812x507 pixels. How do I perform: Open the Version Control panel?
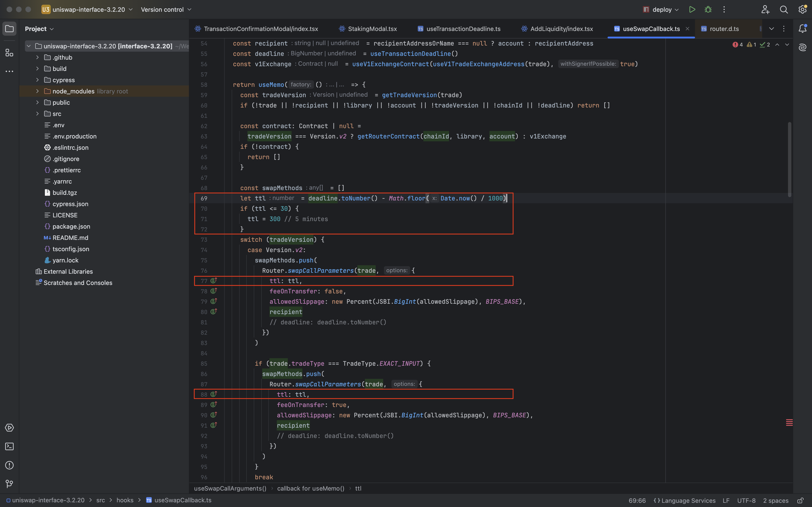click(x=8, y=485)
